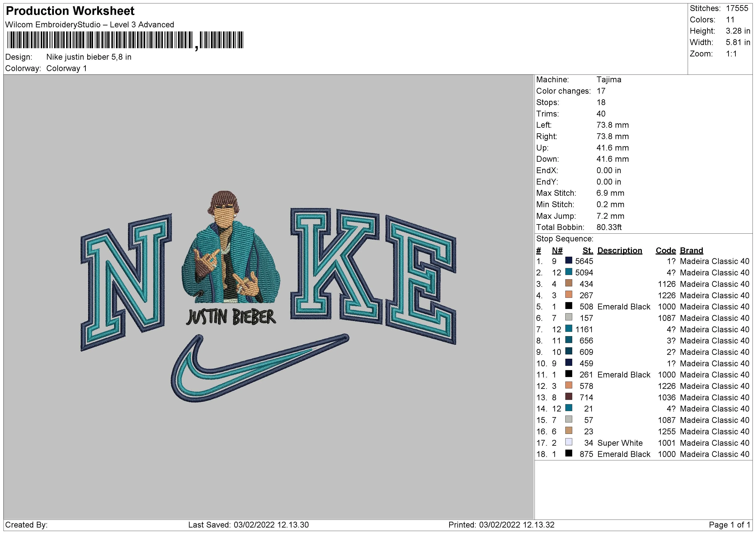Click the Machine value 'Tajima'

(x=609, y=80)
